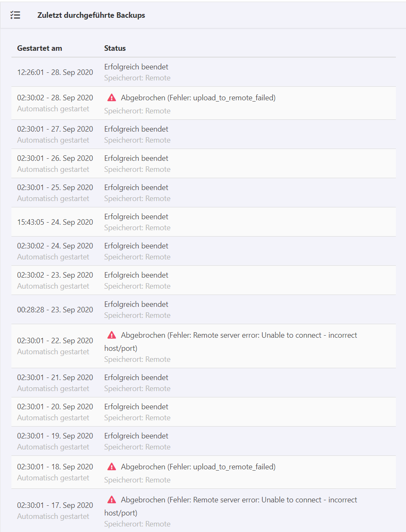Click the 02:30:01 - 21. Sep 2020 timestamp

coord(55,378)
